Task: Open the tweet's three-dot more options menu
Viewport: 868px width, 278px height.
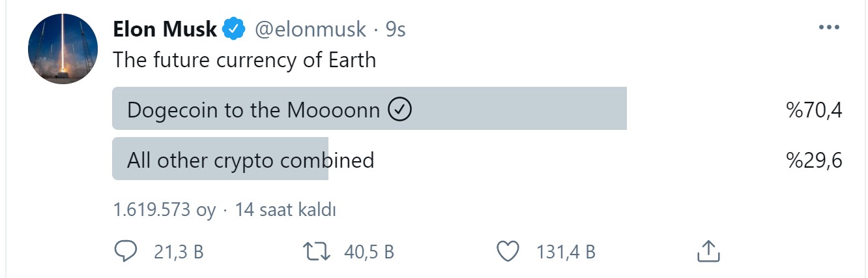Action: (x=829, y=27)
